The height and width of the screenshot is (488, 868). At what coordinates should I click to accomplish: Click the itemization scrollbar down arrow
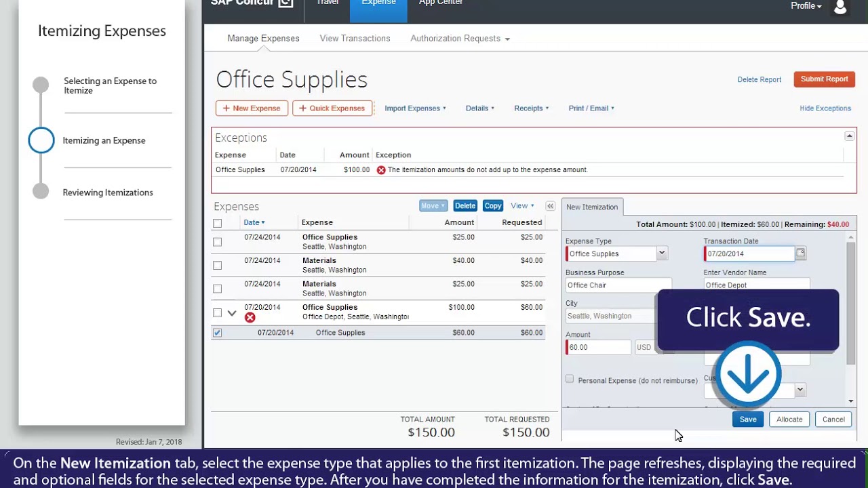[x=851, y=401]
